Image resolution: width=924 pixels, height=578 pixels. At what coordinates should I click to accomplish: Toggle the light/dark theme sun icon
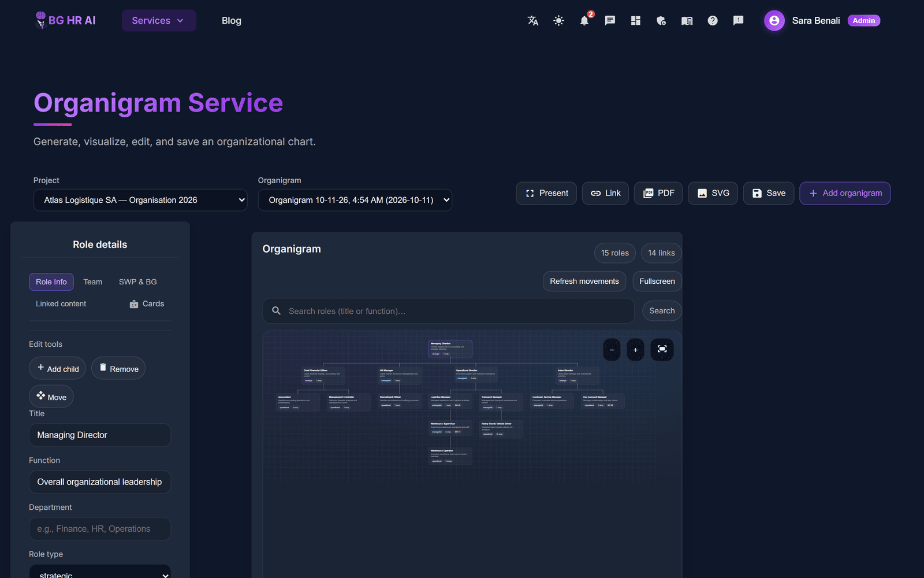[x=558, y=21]
